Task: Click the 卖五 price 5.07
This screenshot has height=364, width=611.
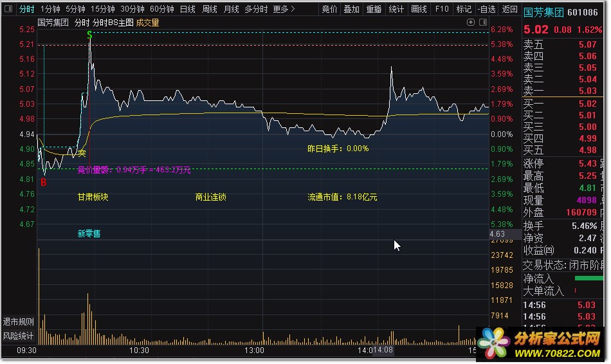Action: click(588, 44)
